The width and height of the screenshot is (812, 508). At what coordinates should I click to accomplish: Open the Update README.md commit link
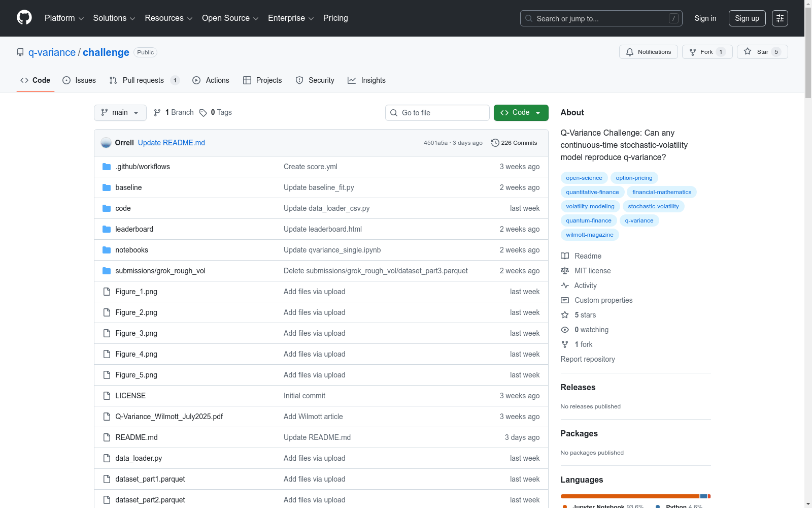172,143
